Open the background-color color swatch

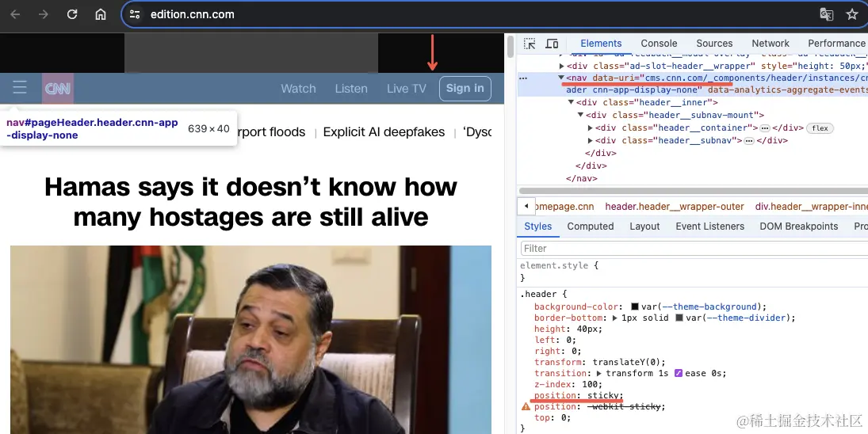635,306
